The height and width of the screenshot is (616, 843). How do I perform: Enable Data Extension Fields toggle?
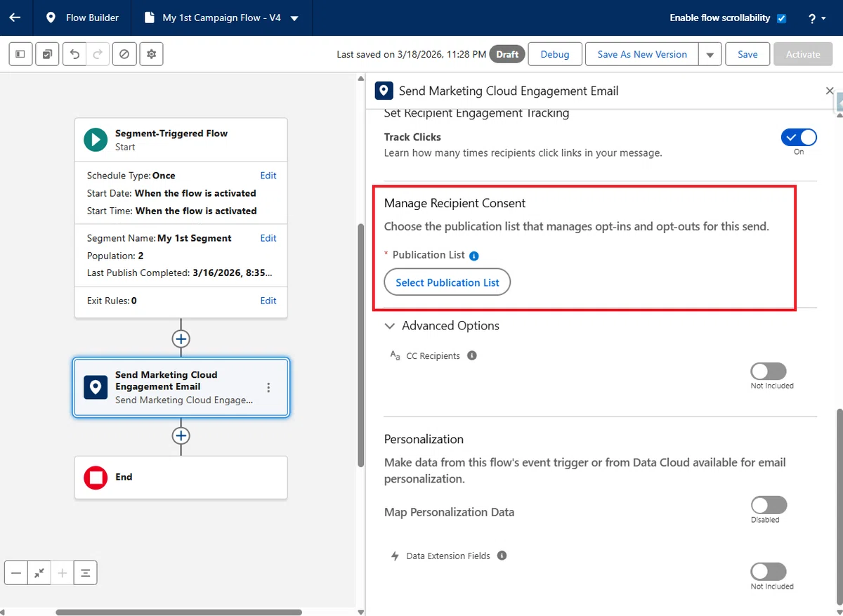click(x=769, y=571)
